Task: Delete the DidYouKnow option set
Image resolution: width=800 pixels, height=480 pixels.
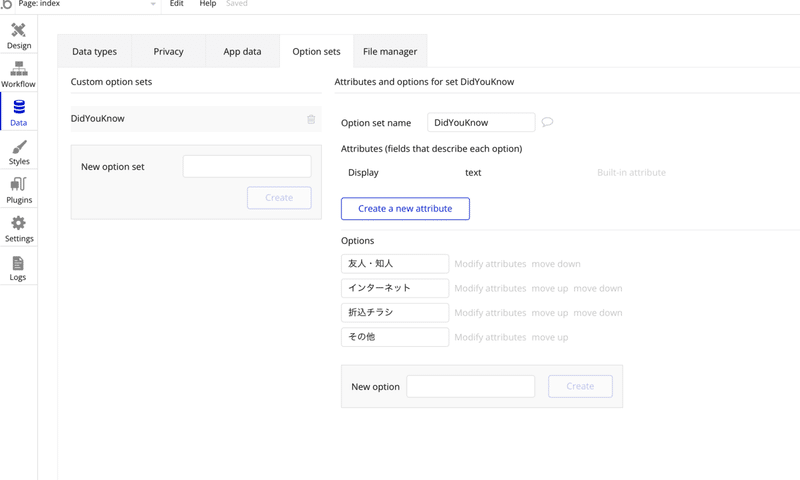Action: tap(311, 119)
